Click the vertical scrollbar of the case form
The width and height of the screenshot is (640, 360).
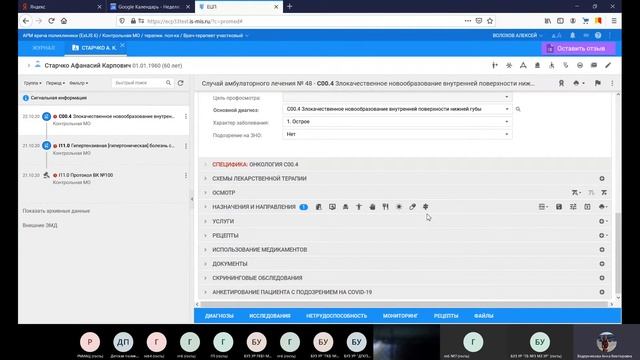(x=618, y=253)
